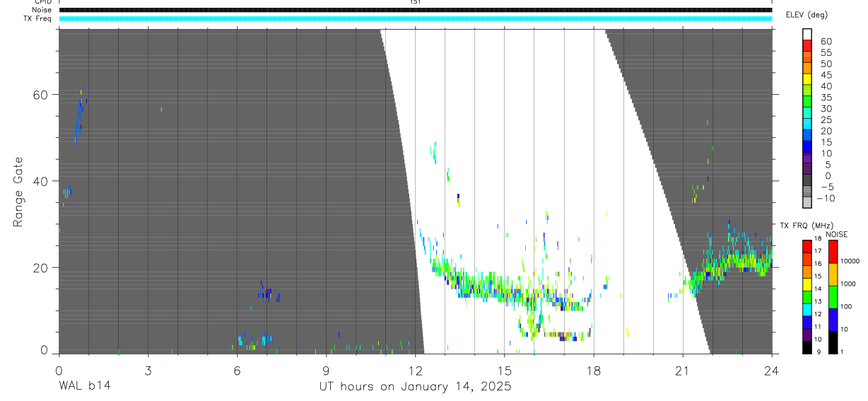
Task: Click x-axis tick label "9"
Action: (326, 370)
